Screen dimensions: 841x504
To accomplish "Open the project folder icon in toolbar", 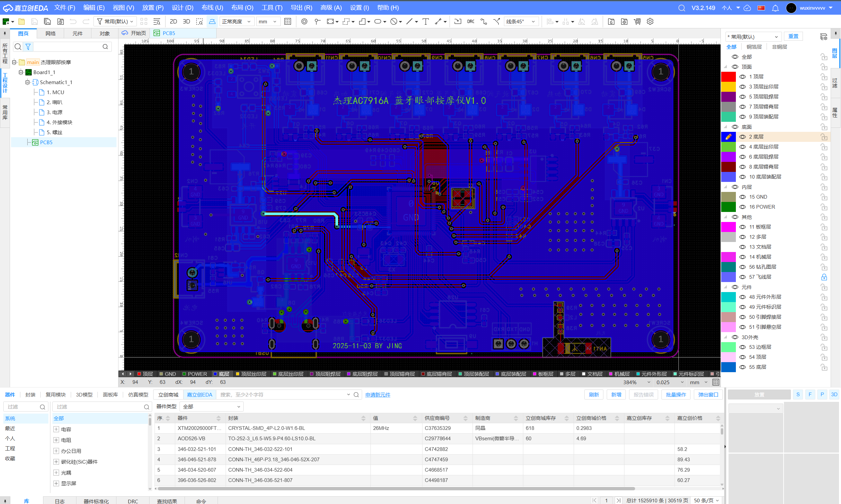I will click(21, 21).
